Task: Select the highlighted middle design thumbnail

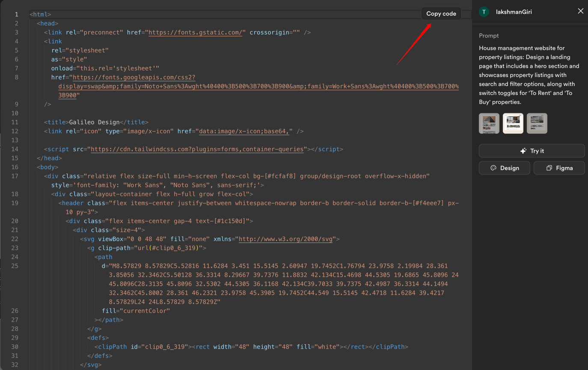Action: (513, 123)
